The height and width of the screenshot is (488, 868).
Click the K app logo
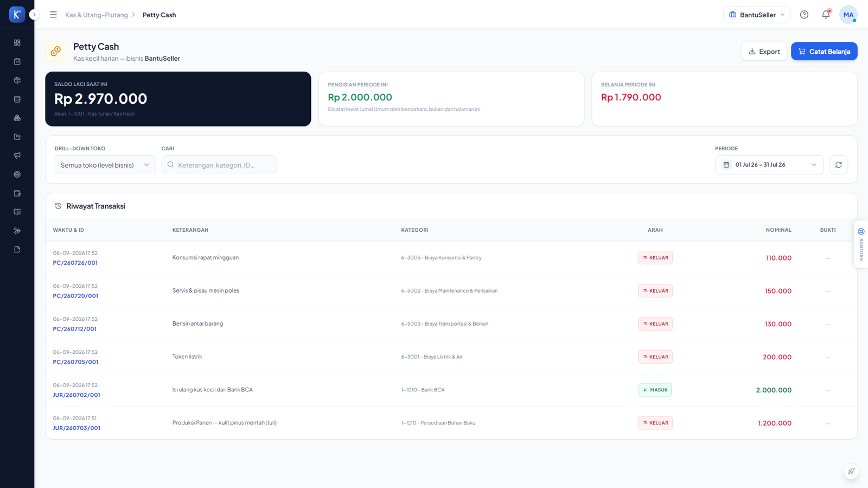tap(17, 15)
